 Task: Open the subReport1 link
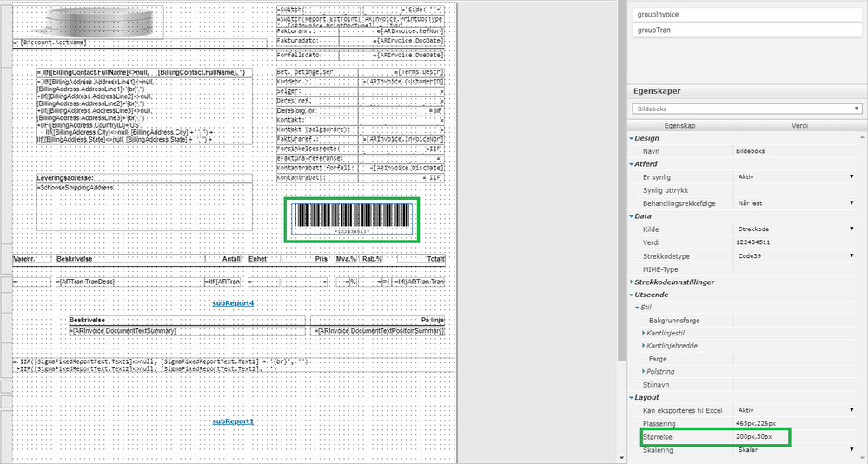(x=233, y=421)
